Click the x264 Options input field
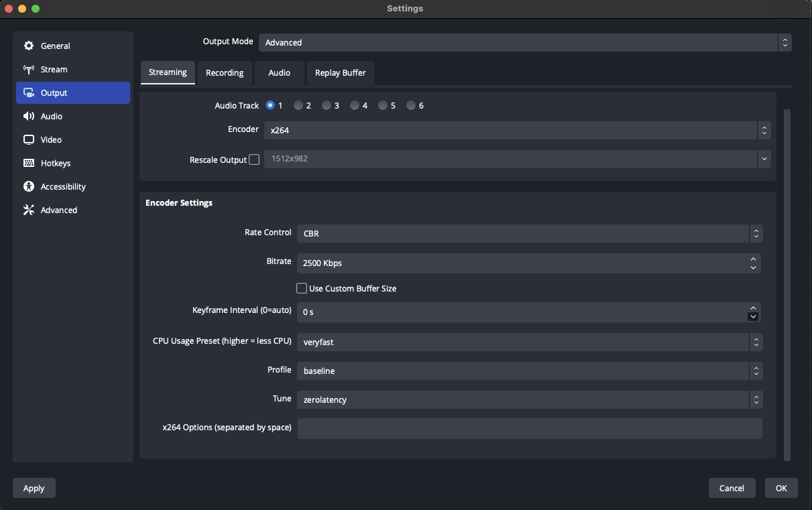The height and width of the screenshot is (510, 812). [x=530, y=428]
